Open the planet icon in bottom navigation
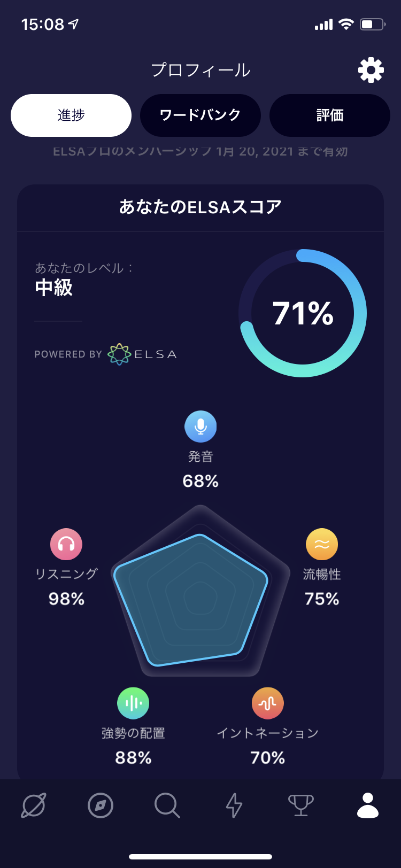Image resolution: width=401 pixels, height=868 pixels. (x=34, y=805)
